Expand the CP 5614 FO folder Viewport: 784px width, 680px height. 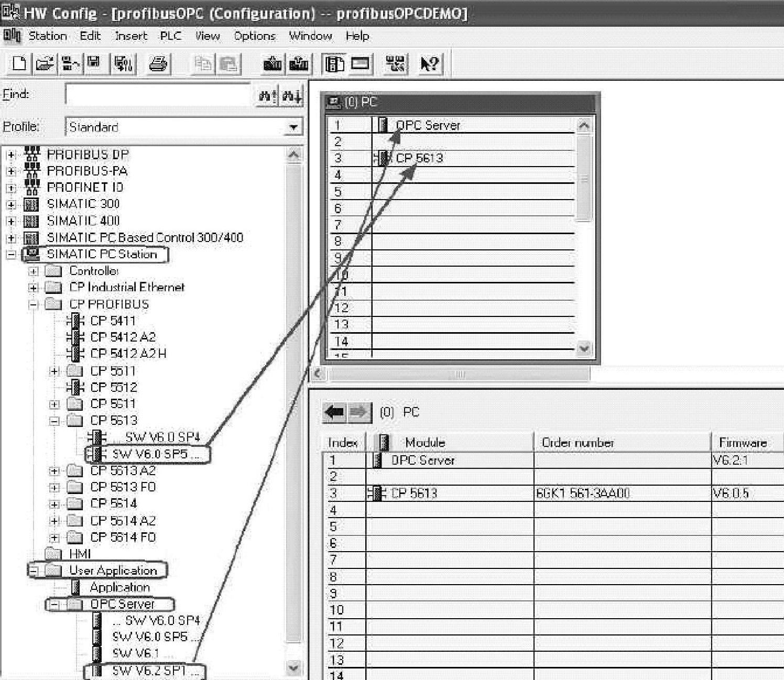click(x=55, y=538)
